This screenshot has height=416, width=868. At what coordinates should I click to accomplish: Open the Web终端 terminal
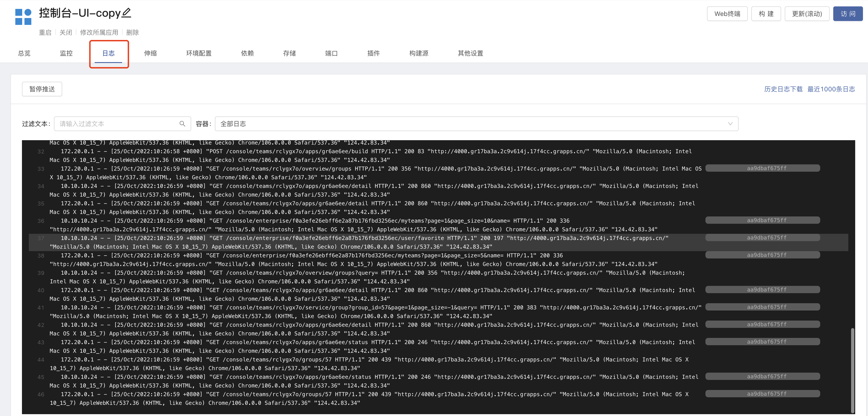click(x=727, y=13)
